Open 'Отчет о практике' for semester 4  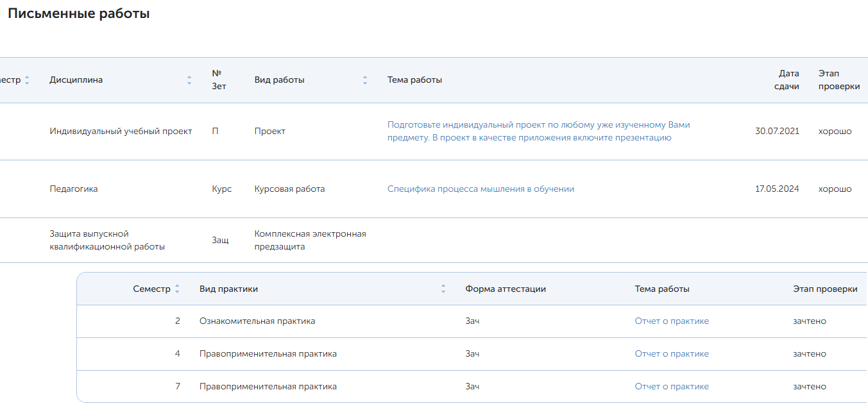pyautogui.click(x=672, y=354)
